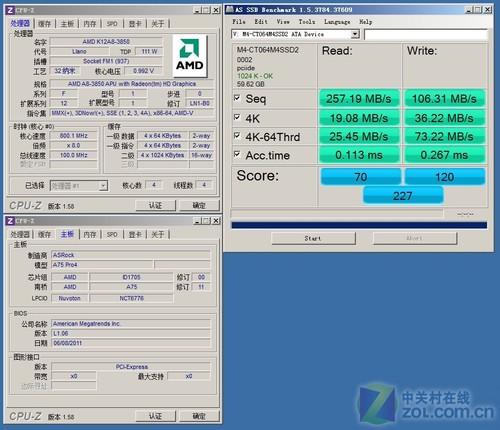
Task: Click the 4K read result 19.08 MB/s
Action: (359, 118)
